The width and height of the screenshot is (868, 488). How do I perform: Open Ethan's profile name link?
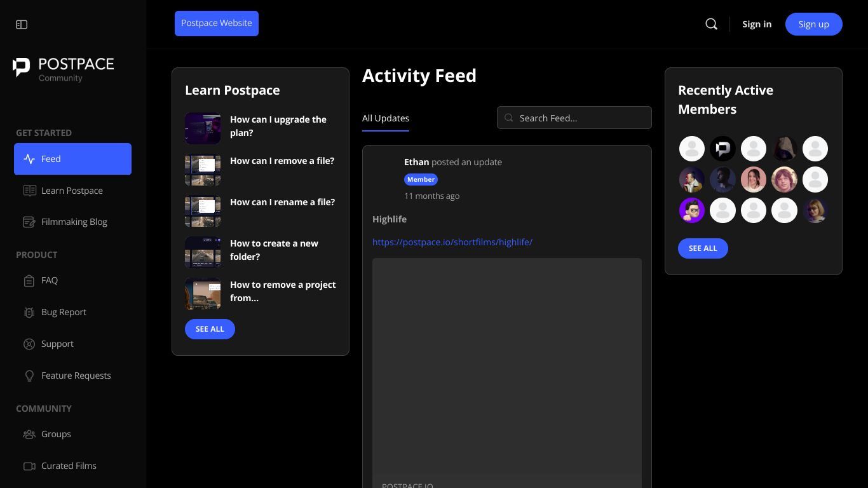point(416,162)
